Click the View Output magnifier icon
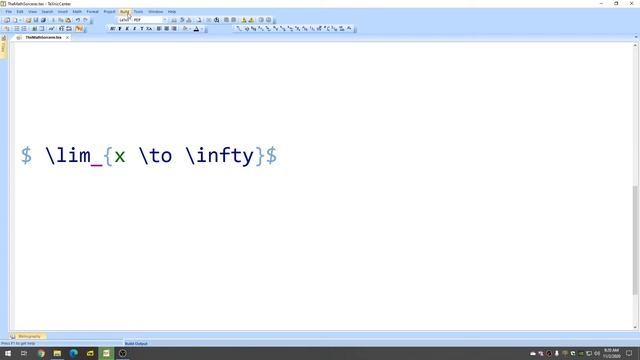640x360 pixels. (217, 20)
